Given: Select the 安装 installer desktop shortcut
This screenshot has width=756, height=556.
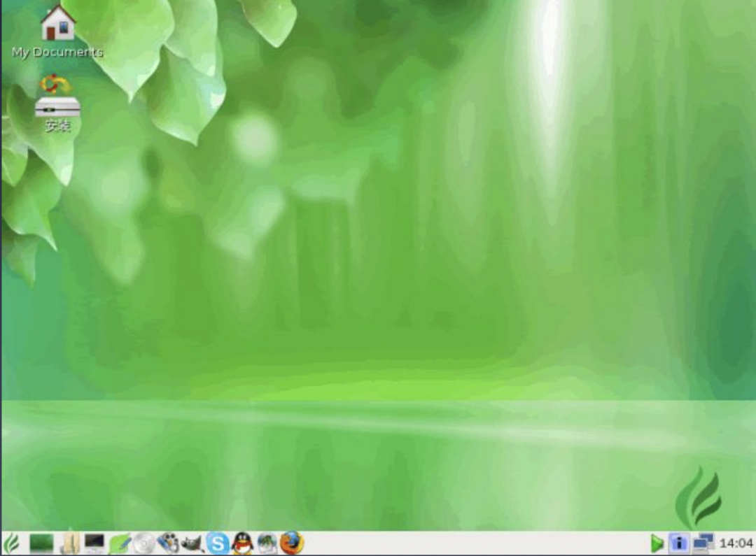Looking at the screenshot, I should point(56,105).
